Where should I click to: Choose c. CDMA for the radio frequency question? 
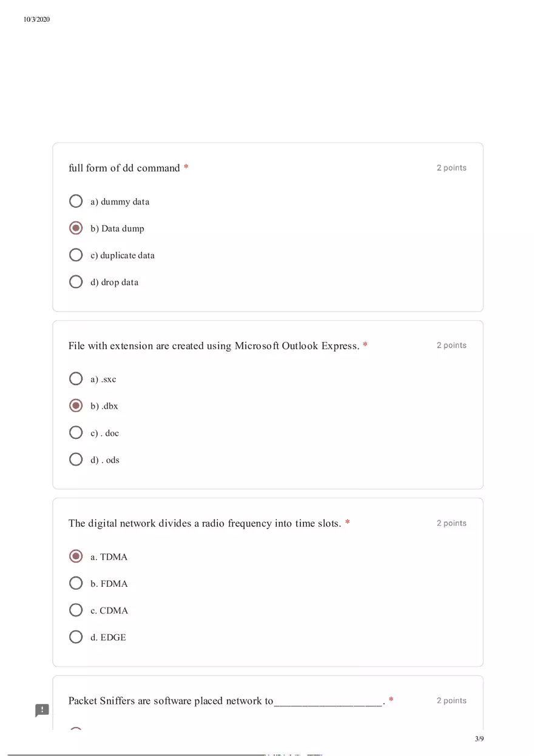tap(76, 610)
